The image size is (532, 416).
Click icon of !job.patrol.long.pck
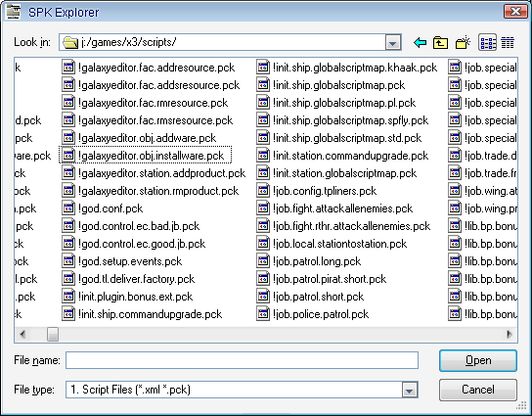(263, 261)
